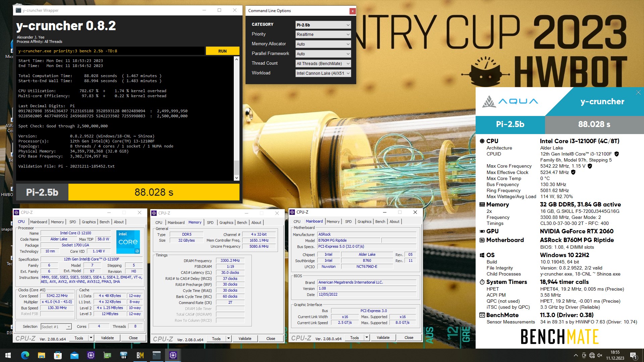The image size is (644, 362).
Task: Click the Close button in the CPU-Z Mainboard window
Action: (x=409, y=338)
